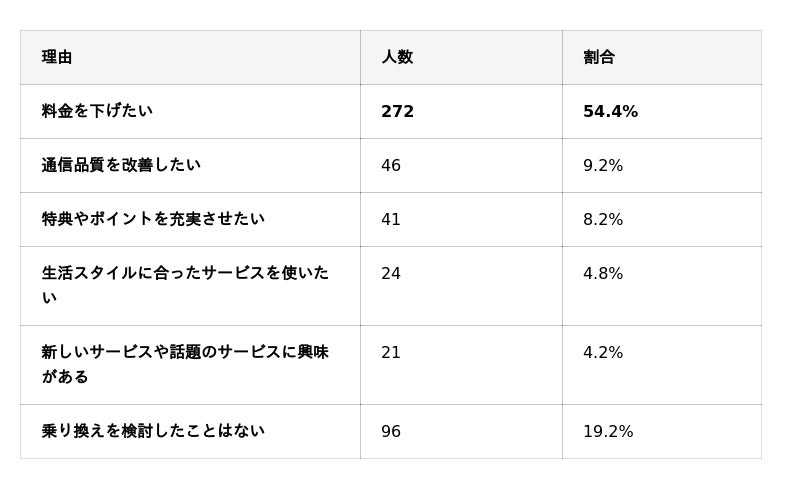Click the bold 272 count cell

(x=397, y=112)
